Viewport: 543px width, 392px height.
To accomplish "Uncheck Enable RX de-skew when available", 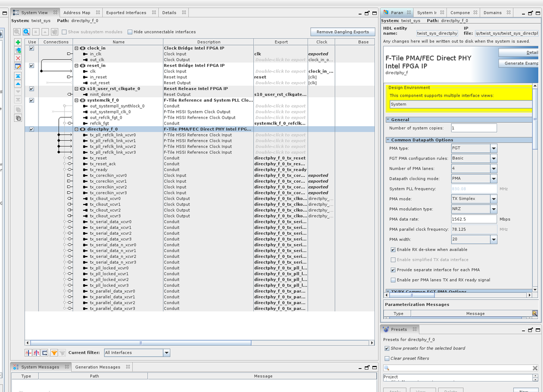I will tap(393, 250).
